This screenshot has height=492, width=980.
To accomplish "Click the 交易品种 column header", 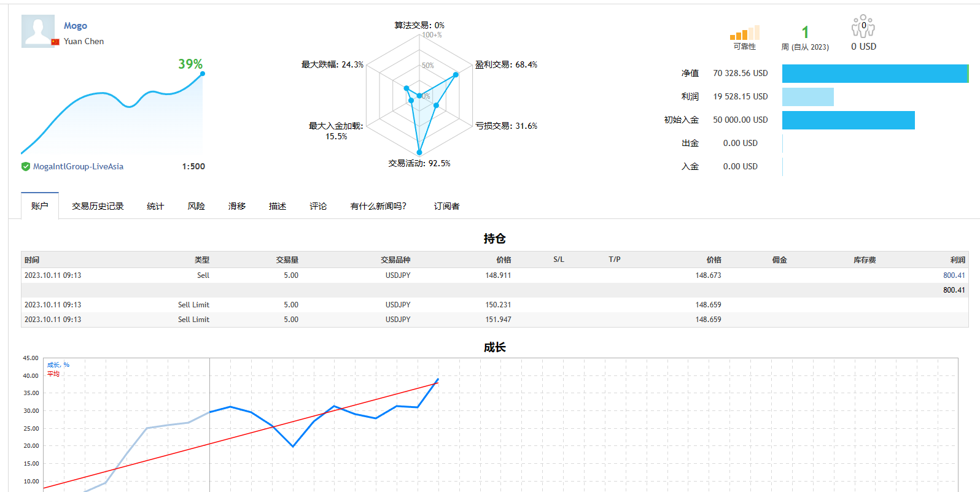I will click(395, 260).
